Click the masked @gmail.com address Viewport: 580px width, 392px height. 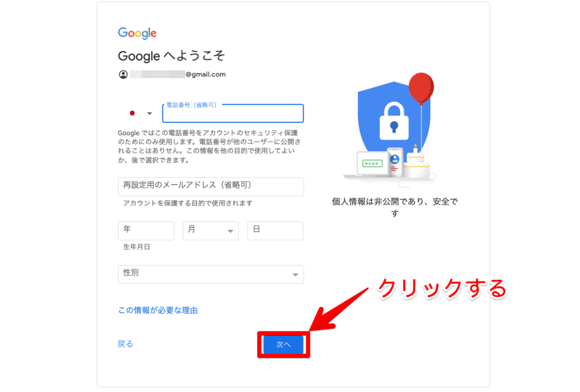coord(178,74)
